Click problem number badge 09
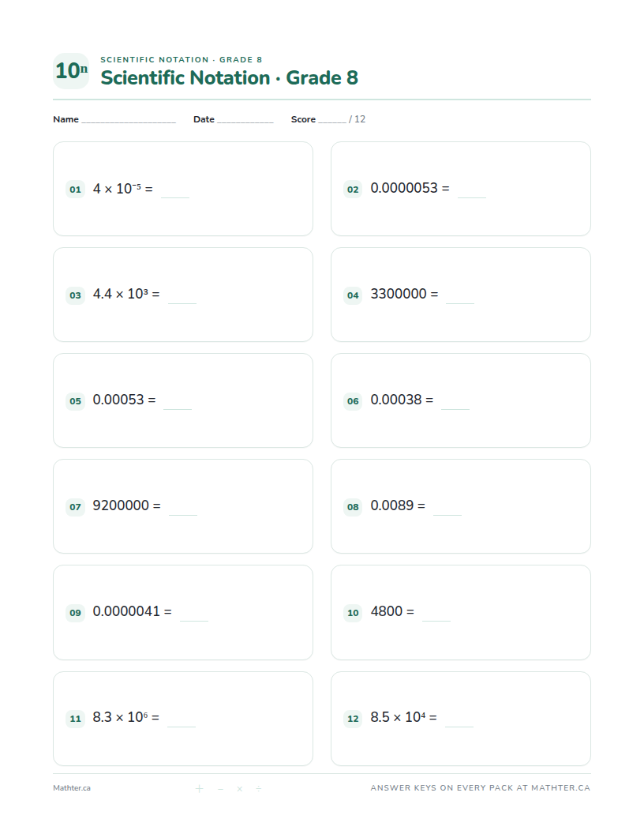 click(76, 613)
